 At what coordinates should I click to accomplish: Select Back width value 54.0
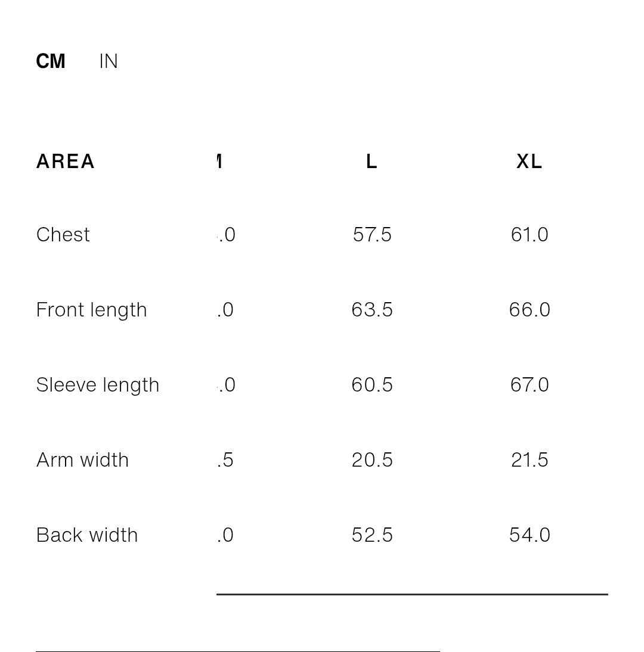(x=530, y=535)
